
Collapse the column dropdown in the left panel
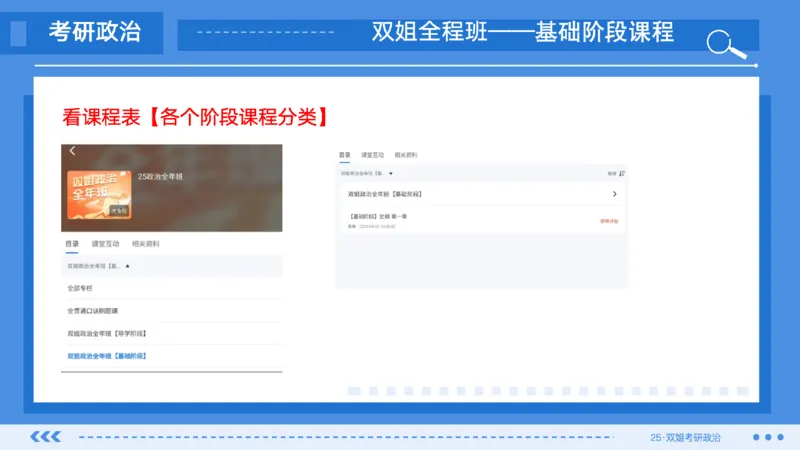tap(128, 266)
